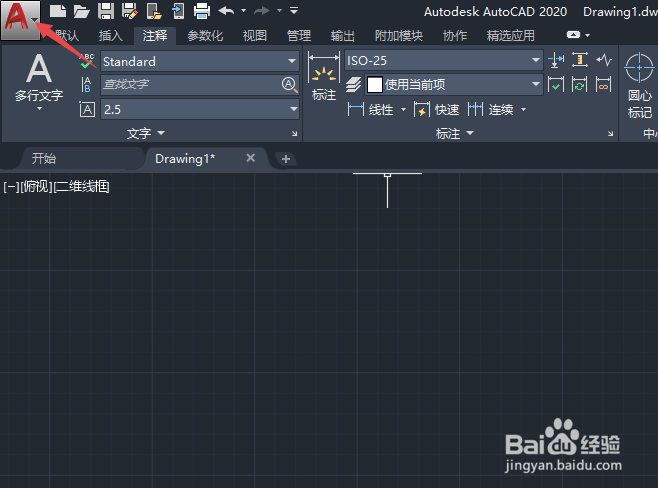Click the white layer color swatch
Screen dimensions: 658x488
tap(375, 85)
